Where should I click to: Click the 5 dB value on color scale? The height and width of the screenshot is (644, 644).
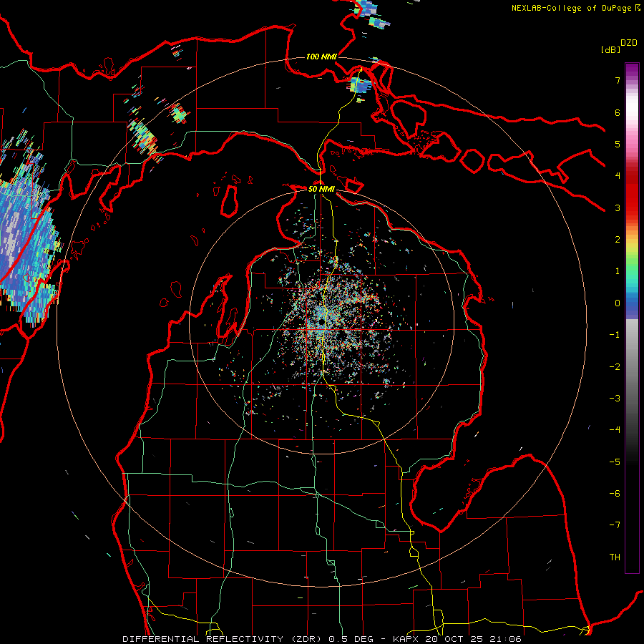[618, 144]
